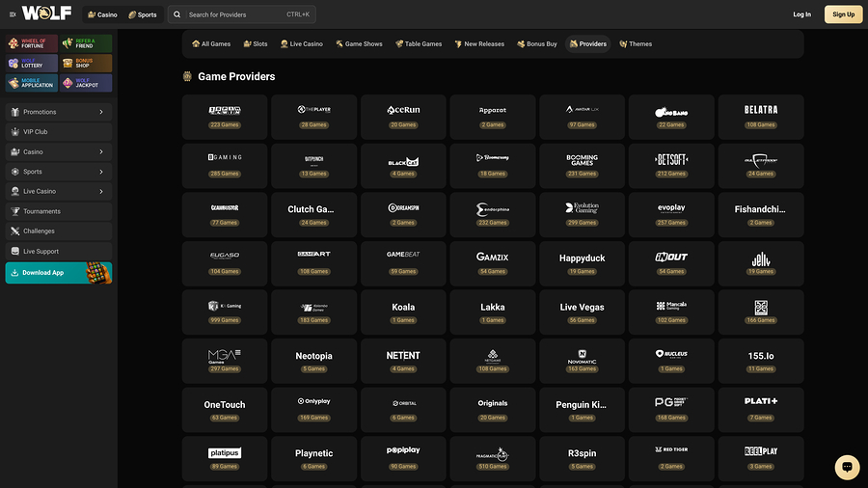Open the Onlyplay provider card

313,410
